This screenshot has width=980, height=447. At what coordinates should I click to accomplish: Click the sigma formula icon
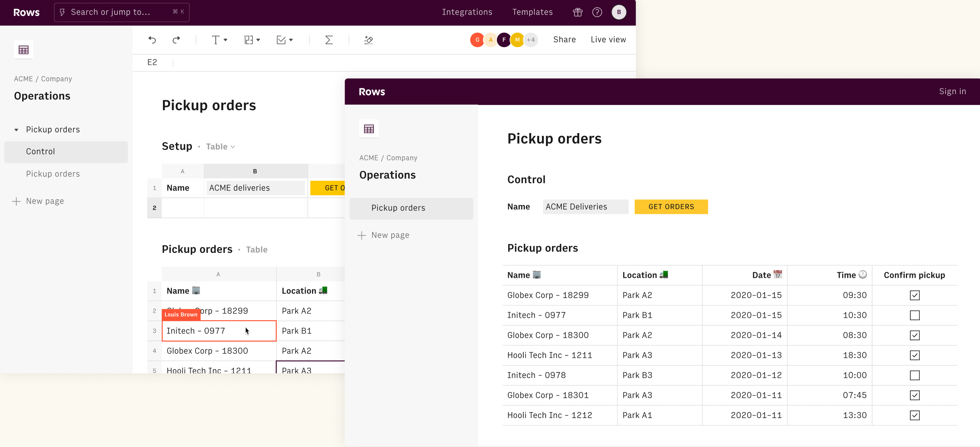coord(329,40)
